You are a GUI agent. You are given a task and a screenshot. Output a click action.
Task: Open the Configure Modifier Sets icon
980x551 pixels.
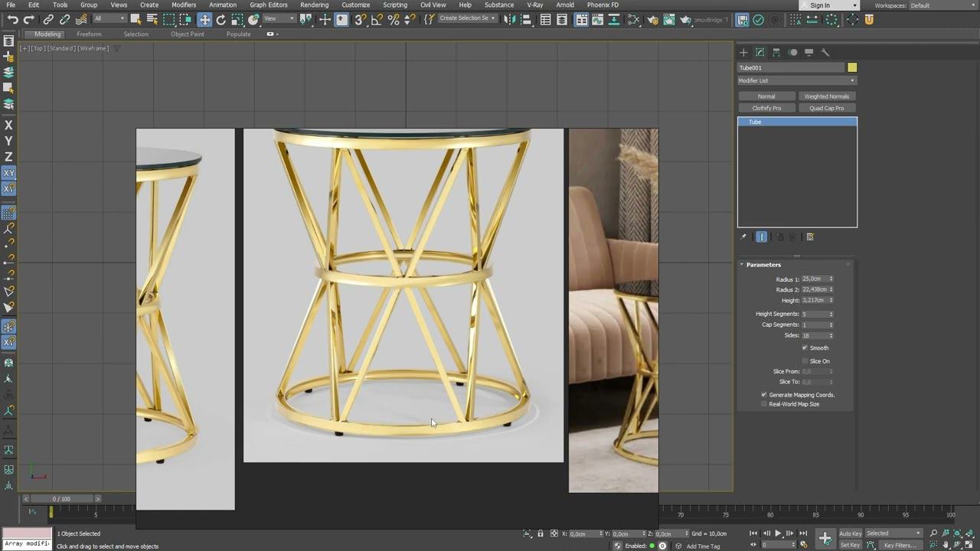tap(810, 237)
